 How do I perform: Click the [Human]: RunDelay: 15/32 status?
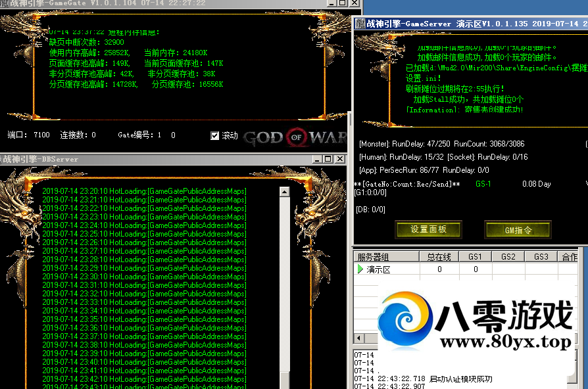[401, 157]
